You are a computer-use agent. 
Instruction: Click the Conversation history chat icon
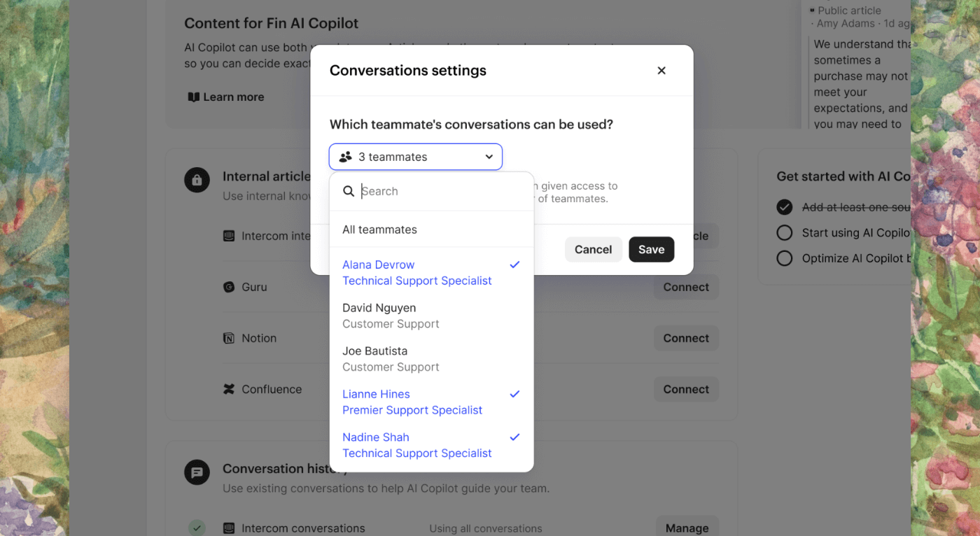tap(197, 473)
